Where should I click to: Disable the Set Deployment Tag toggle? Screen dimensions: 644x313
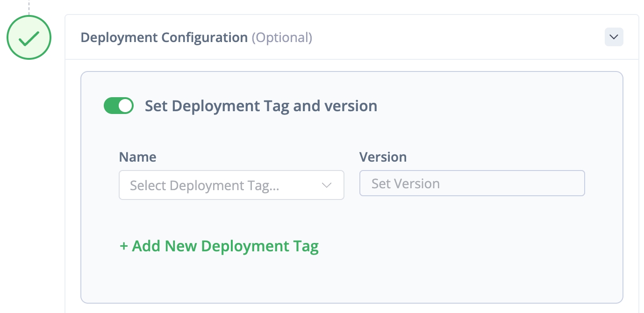(x=118, y=106)
